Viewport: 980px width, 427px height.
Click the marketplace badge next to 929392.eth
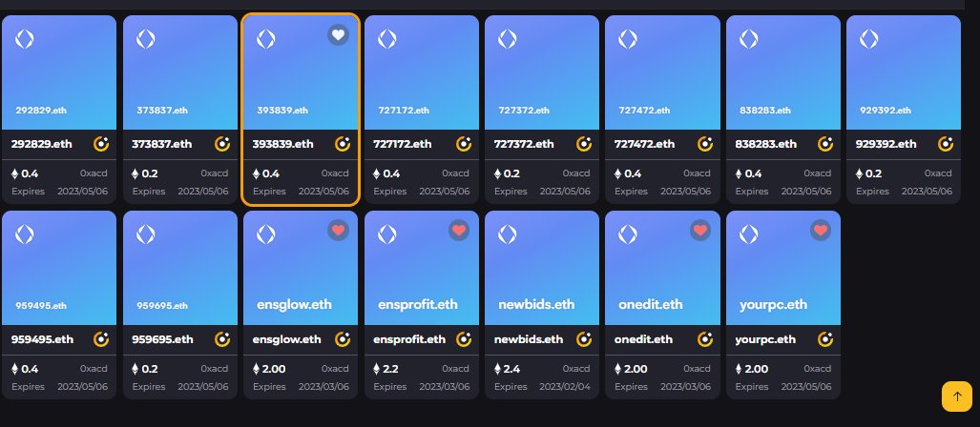tap(946, 144)
